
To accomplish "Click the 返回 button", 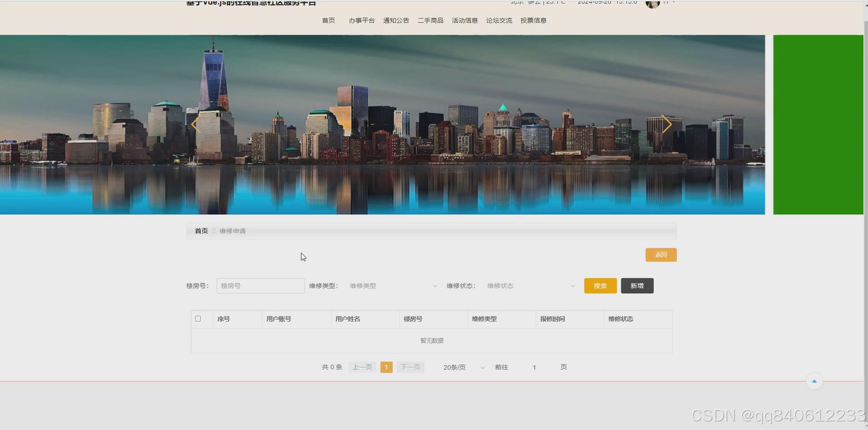I will 661,255.
